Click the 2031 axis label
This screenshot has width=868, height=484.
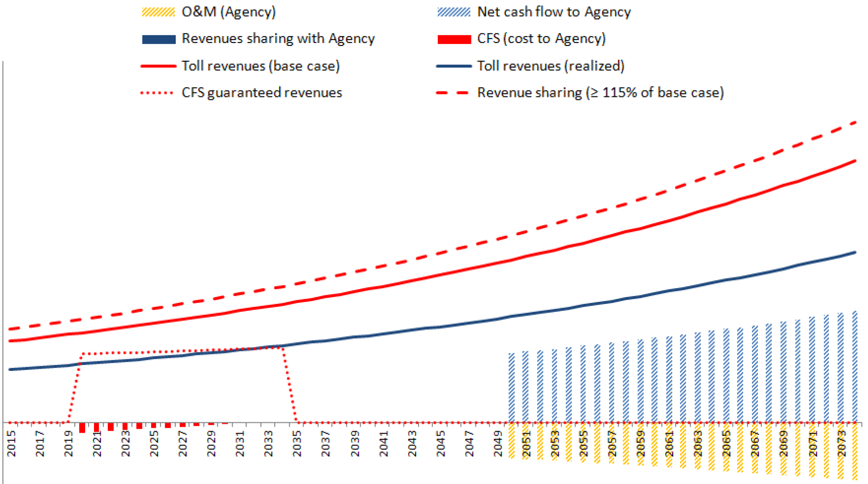(240, 443)
